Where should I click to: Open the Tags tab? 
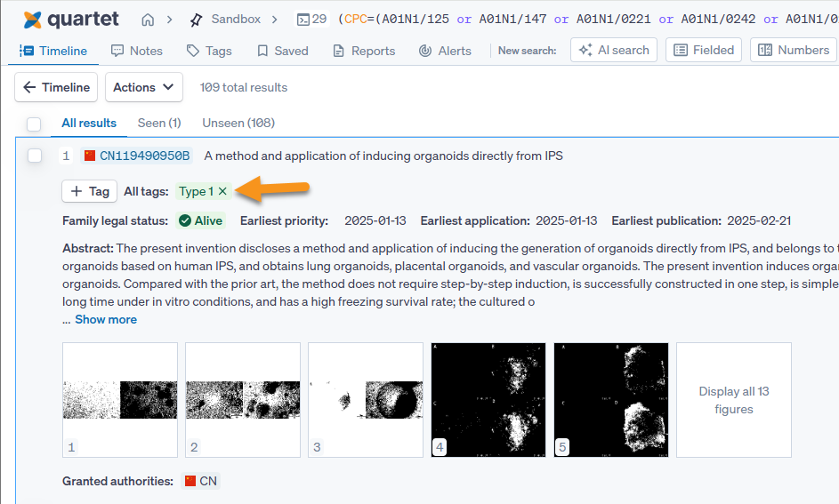209,51
